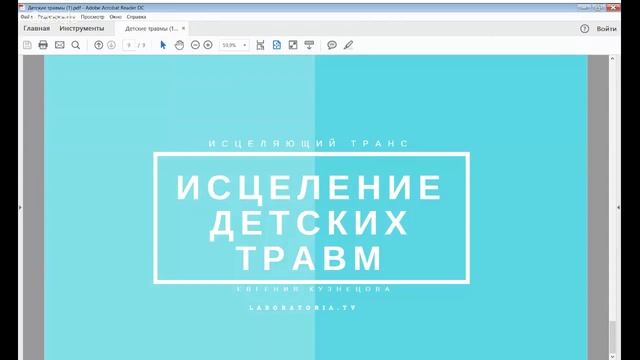The width and height of the screenshot is (640, 360).
Task: Send file by email envelope icon
Action: pos(60,45)
